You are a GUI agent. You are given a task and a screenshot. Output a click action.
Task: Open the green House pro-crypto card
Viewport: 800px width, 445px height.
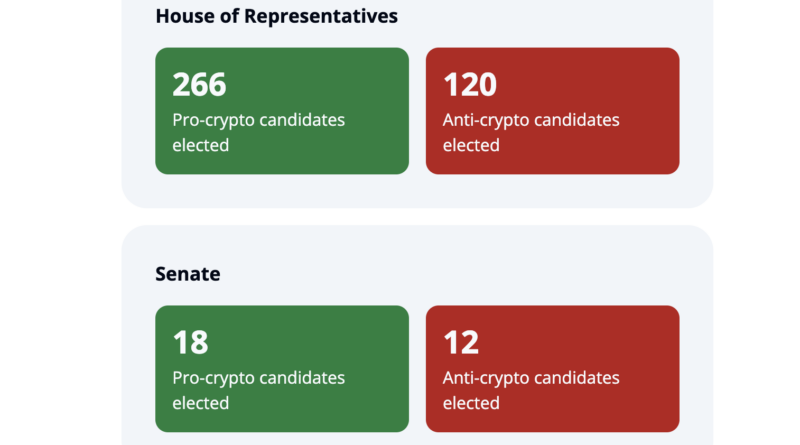click(282, 111)
